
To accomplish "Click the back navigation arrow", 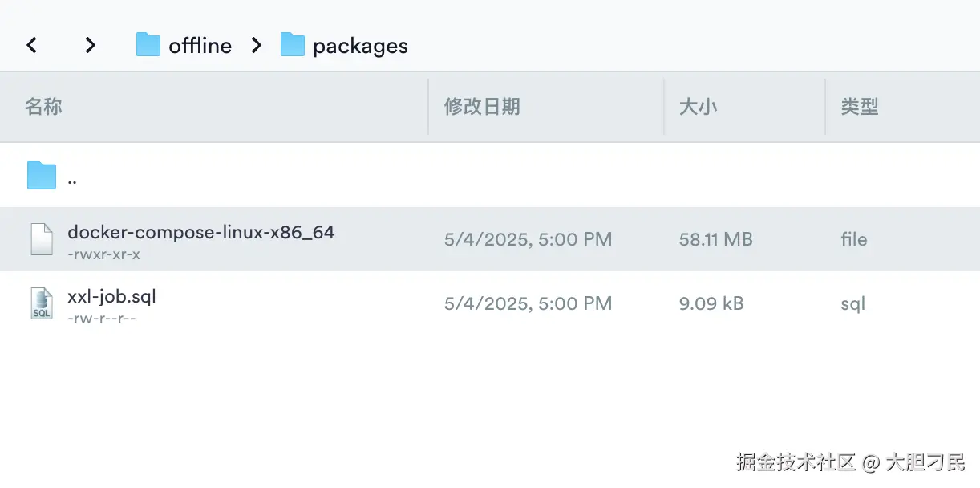I will pos(32,45).
